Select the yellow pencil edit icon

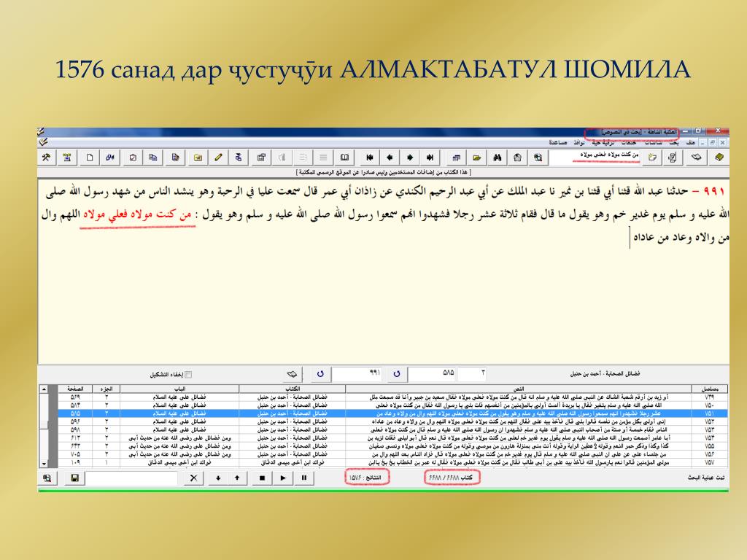pyautogui.click(x=218, y=157)
